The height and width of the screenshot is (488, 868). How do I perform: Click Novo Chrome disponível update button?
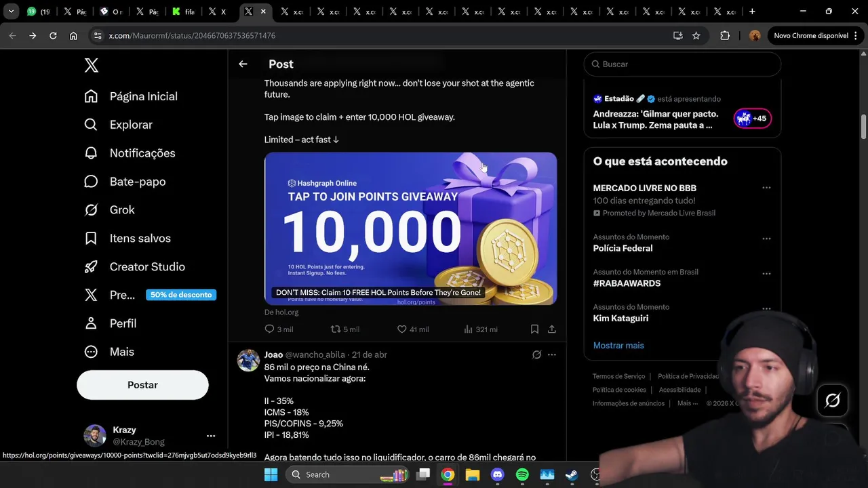point(816,35)
